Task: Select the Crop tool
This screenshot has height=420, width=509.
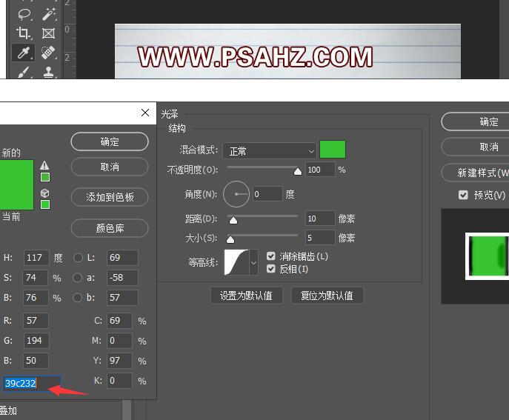Action: point(24,33)
